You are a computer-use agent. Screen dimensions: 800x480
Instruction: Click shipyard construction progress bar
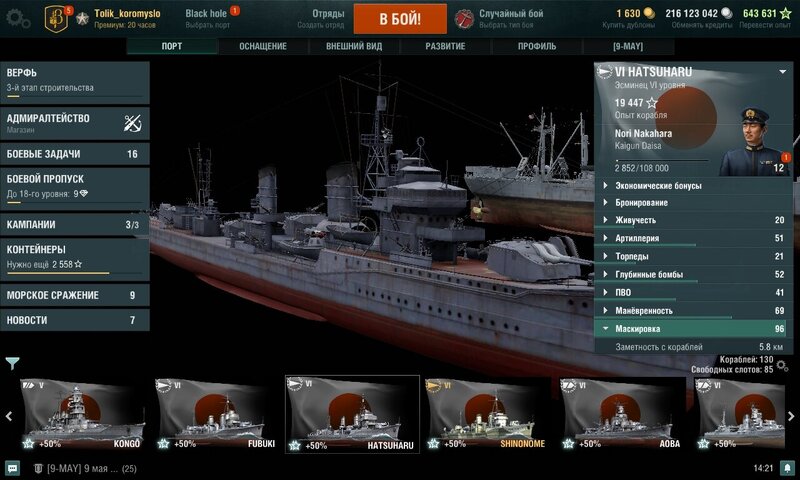coord(75,96)
